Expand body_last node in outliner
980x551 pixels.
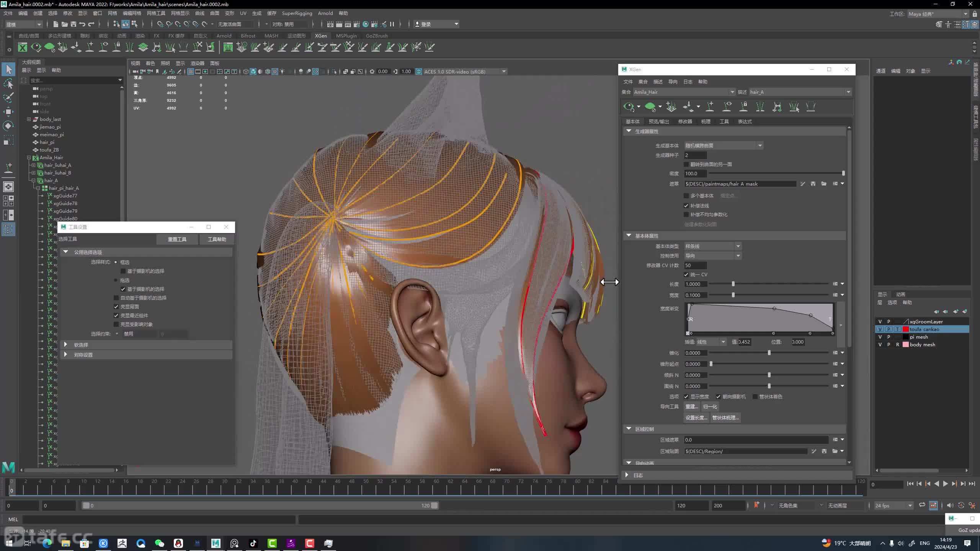29,119
